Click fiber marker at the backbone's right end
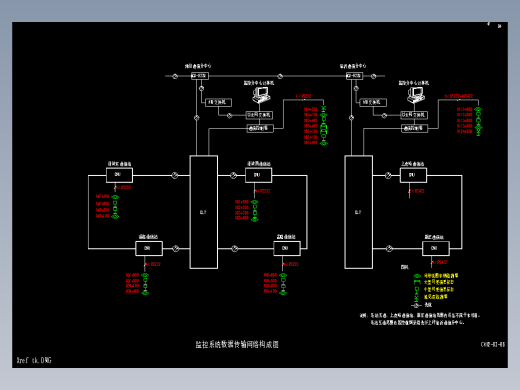This screenshot has height=390, width=520. tap(373, 76)
